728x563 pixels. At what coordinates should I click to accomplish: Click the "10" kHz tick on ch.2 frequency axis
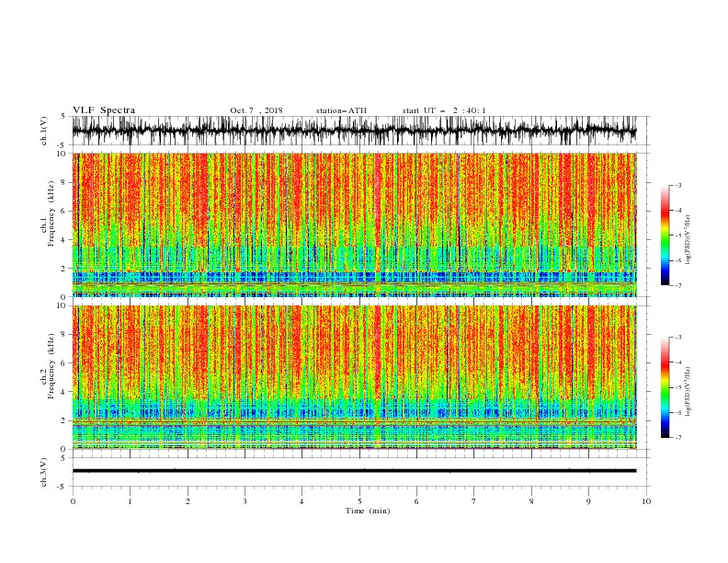pos(61,305)
